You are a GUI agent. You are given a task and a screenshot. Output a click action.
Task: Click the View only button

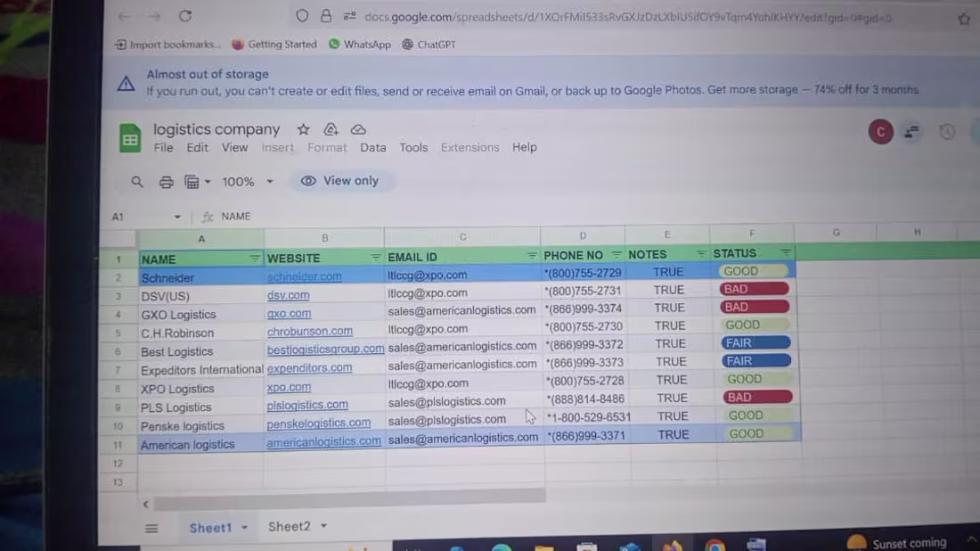[x=340, y=181]
